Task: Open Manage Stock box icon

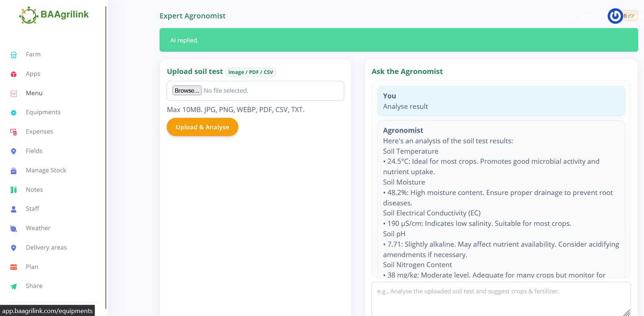Action: pos(13,170)
